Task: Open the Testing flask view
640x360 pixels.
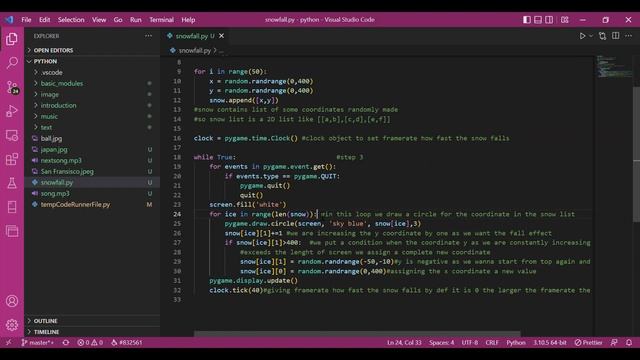Action: click(x=12, y=183)
